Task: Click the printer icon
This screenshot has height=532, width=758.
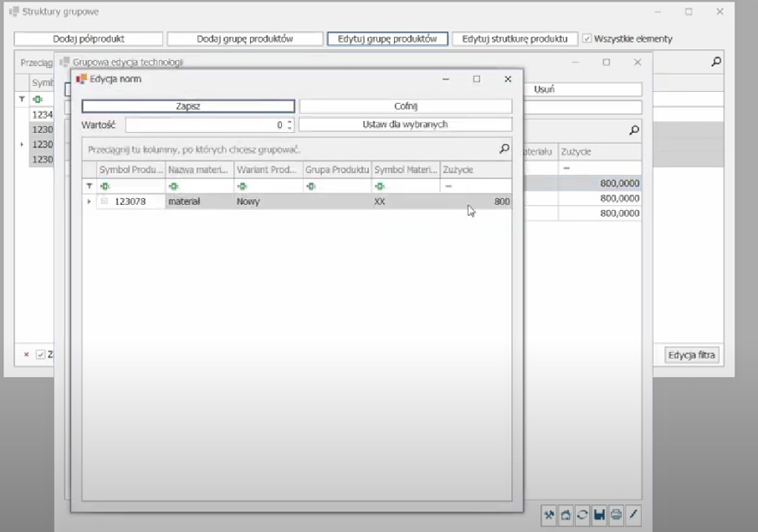Action: click(616, 515)
